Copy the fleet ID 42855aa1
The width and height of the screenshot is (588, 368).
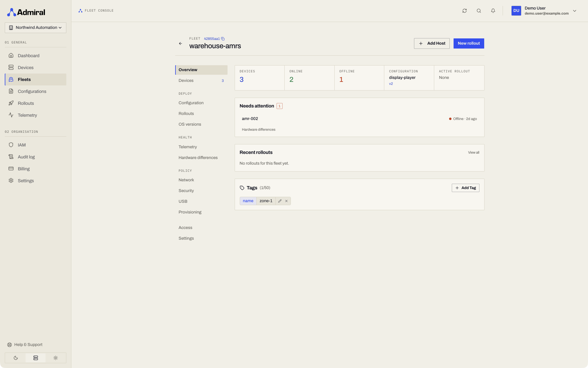click(x=223, y=39)
